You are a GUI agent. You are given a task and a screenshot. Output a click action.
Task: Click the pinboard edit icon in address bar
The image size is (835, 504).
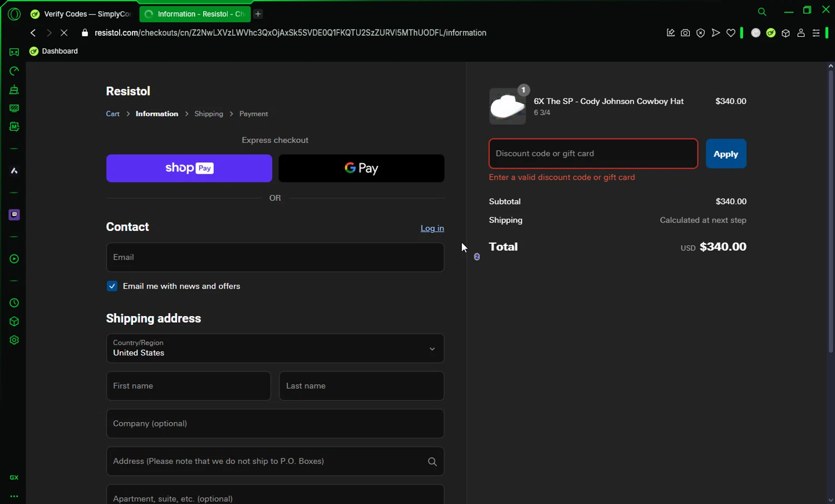click(x=671, y=33)
